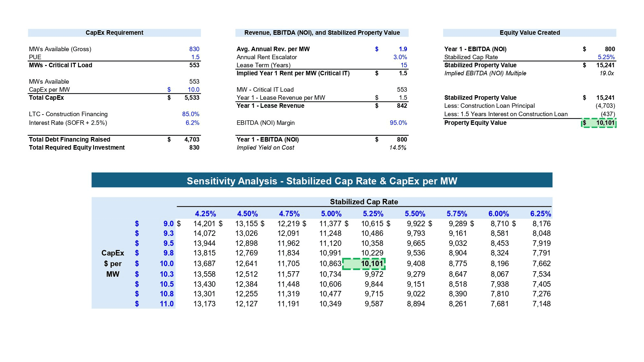Click the 11.0 CapEx row label
Screen dimensions: 644x362
[x=166, y=303]
